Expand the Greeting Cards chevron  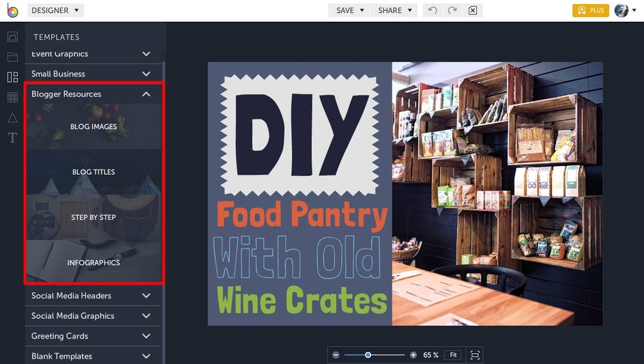(x=146, y=336)
